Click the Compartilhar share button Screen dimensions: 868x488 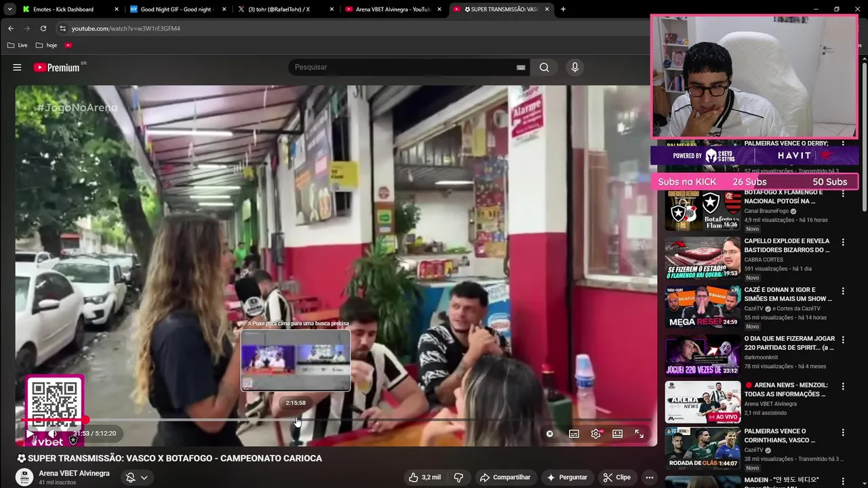(505, 477)
